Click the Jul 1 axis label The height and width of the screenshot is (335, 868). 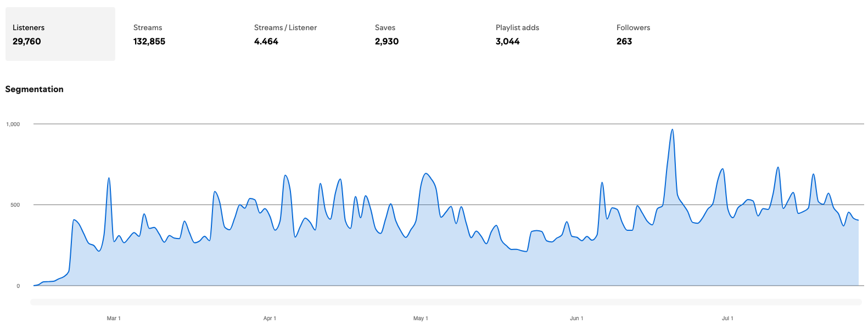(x=727, y=319)
